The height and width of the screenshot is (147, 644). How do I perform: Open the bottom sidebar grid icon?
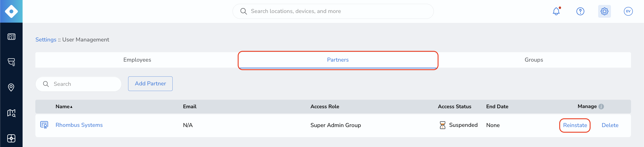(x=11, y=138)
